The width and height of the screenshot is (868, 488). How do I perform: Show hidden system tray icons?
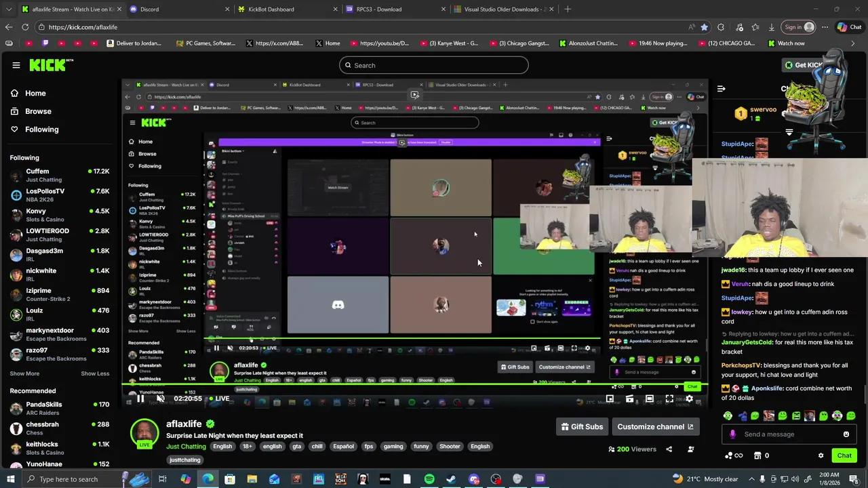[751, 479]
